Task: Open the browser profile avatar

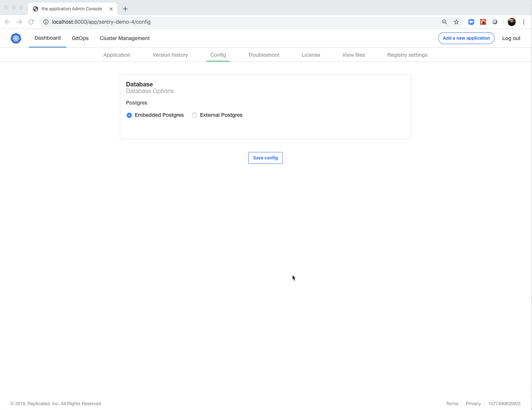Action: (x=512, y=22)
